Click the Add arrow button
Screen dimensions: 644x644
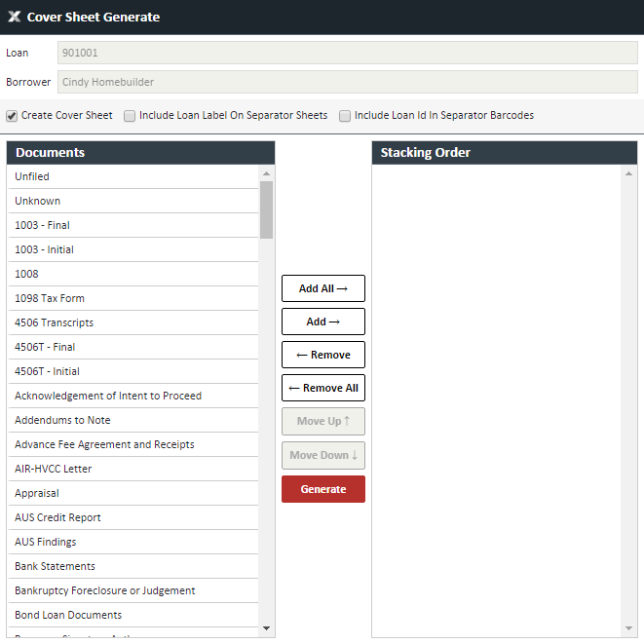(322, 322)
